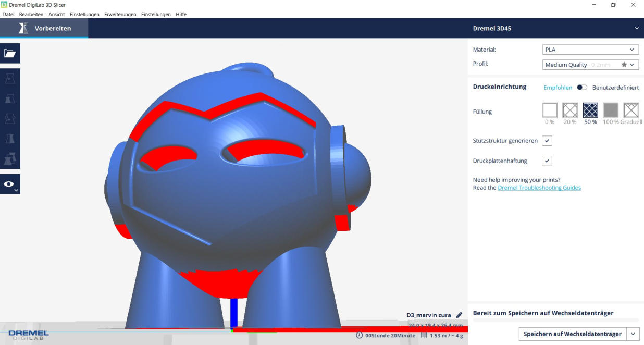
Task: Switch to the Vorbereiten tab
Action: pos(44,28)
